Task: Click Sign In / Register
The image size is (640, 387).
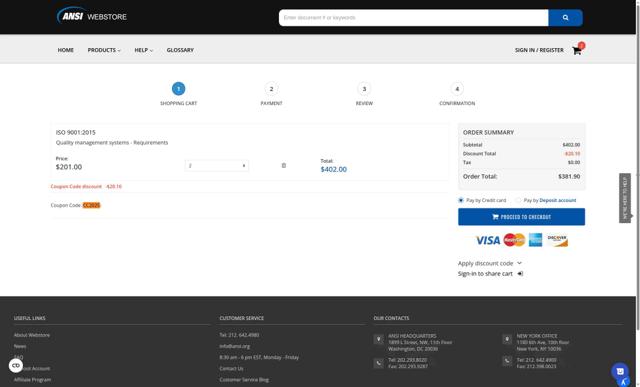Action: pyautogui.click(x=539, y=50)
